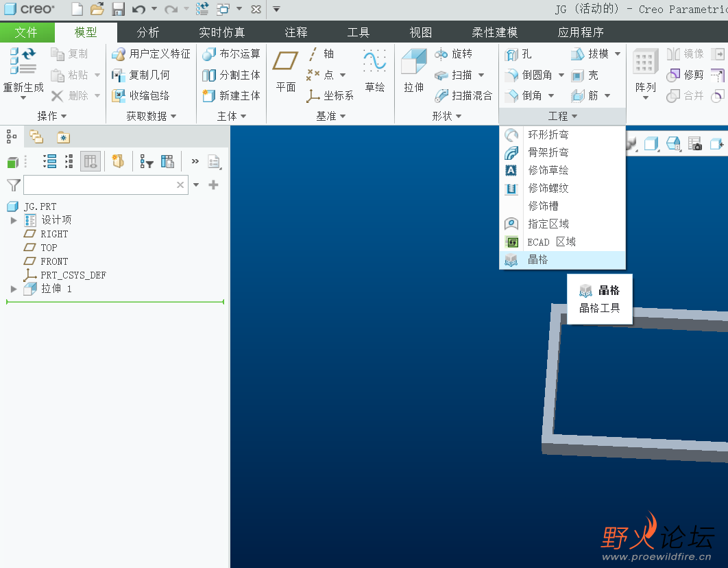Image resolution: width=728 pixels, height=568 pixels.
Task: Switch to the Annotate (注释) tab
Action: tap(296, 32)
